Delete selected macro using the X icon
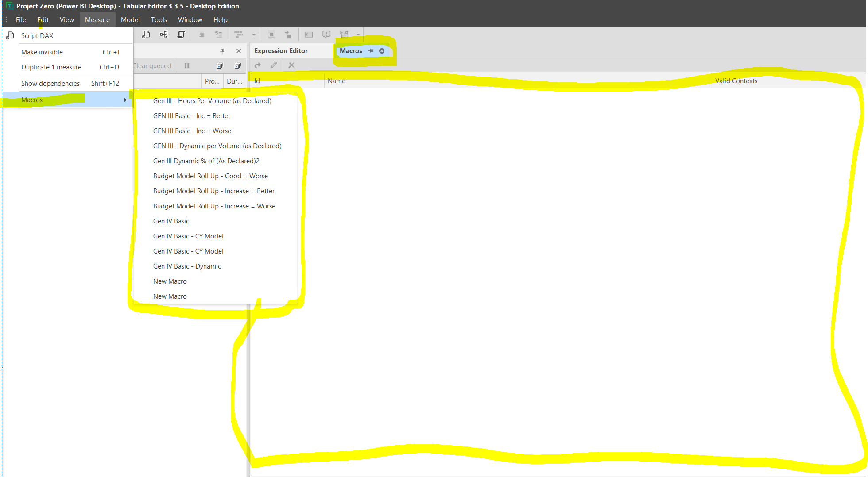868x477 pixels. coord(291,65)
